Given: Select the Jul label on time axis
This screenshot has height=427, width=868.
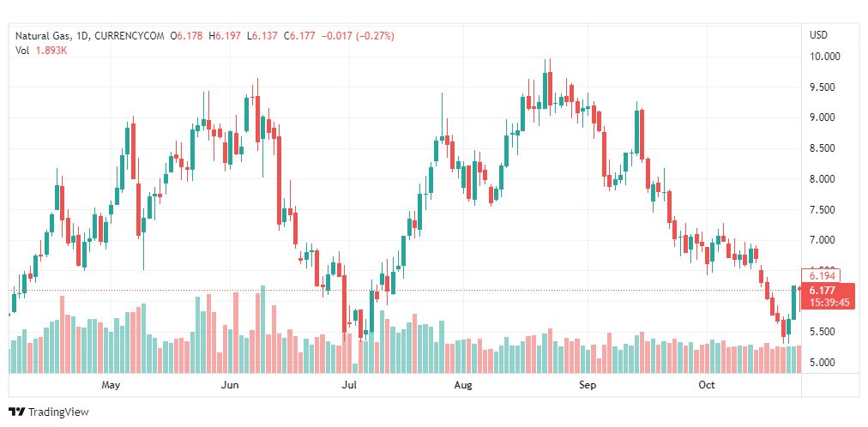Looking at the screenshot, I should [349, 385].
